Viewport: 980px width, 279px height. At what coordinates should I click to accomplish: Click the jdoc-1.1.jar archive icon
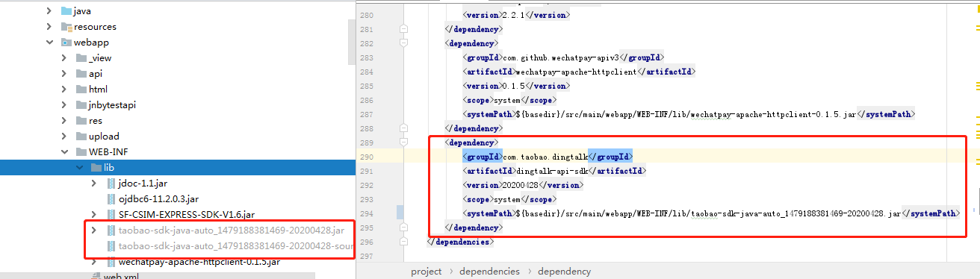click(x=111, y=184)
